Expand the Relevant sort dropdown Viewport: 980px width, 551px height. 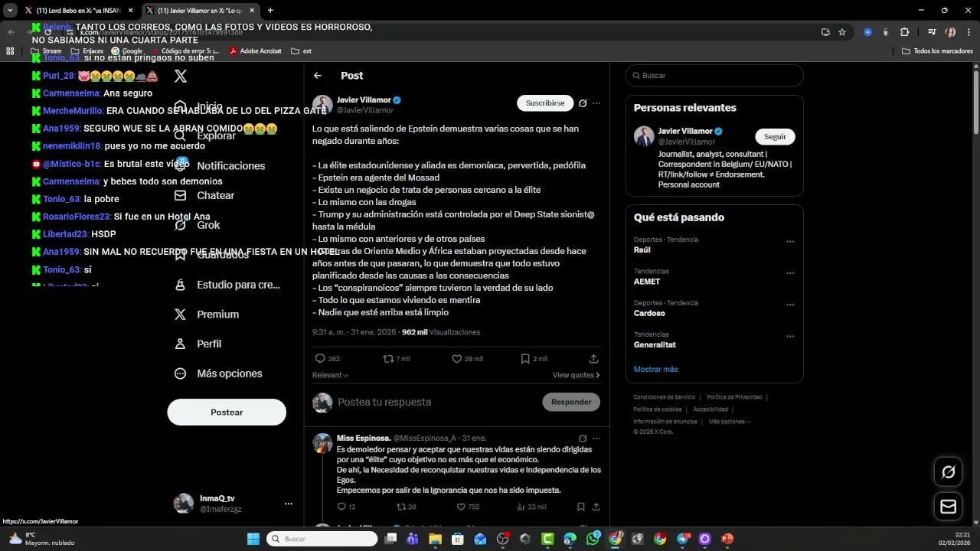click(330, 375)
